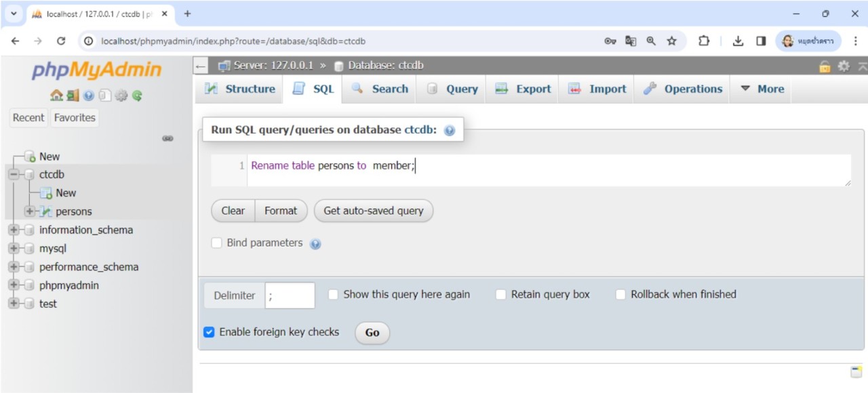Switch to the Structure tab

coord(240,89)
